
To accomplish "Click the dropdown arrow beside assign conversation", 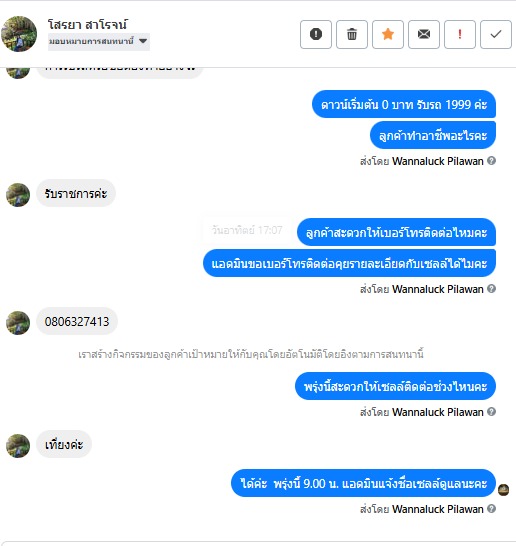I will pyautogui.click(x=143, y=41).
